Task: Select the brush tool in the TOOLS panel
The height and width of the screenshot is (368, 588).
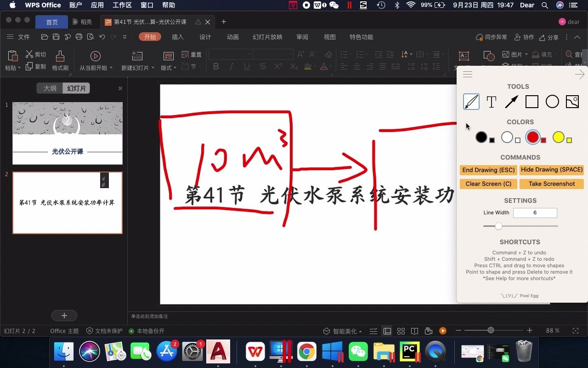Action: pos(471,102)
